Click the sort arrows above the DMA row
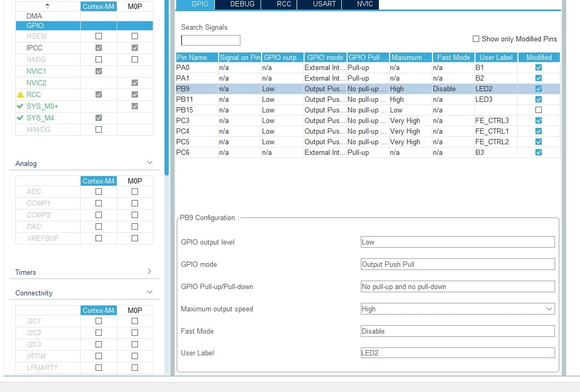The height and width of the screenshot is (392, 580). pos(47,6)
